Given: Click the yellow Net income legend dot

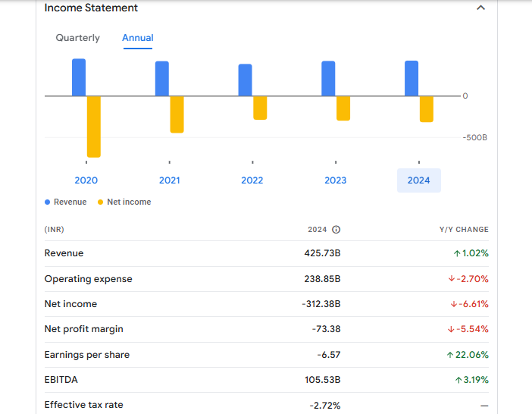Looking at the screenshot, I should pos(101,202).
